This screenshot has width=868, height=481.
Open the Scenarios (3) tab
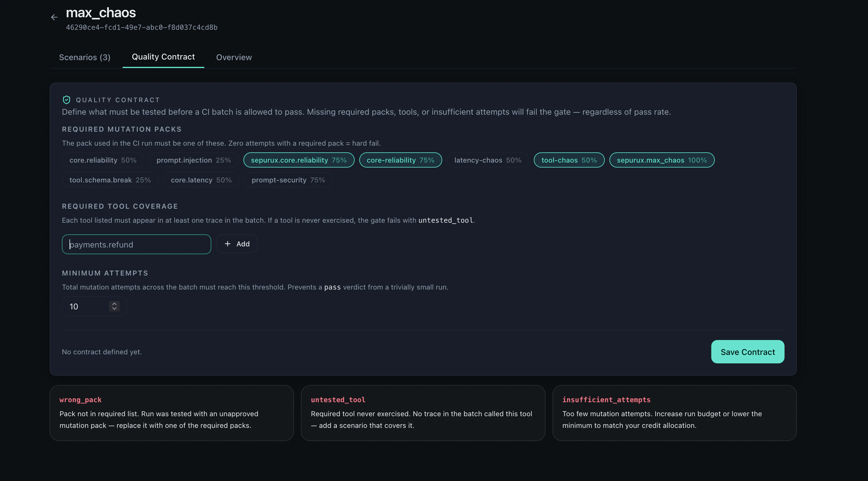[85, 57]
